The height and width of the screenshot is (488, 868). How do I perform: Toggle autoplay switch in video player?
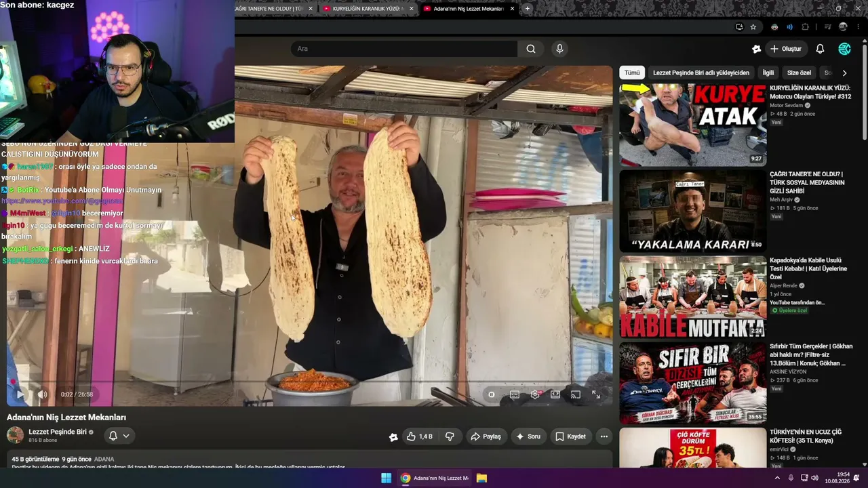click(492, 394)
